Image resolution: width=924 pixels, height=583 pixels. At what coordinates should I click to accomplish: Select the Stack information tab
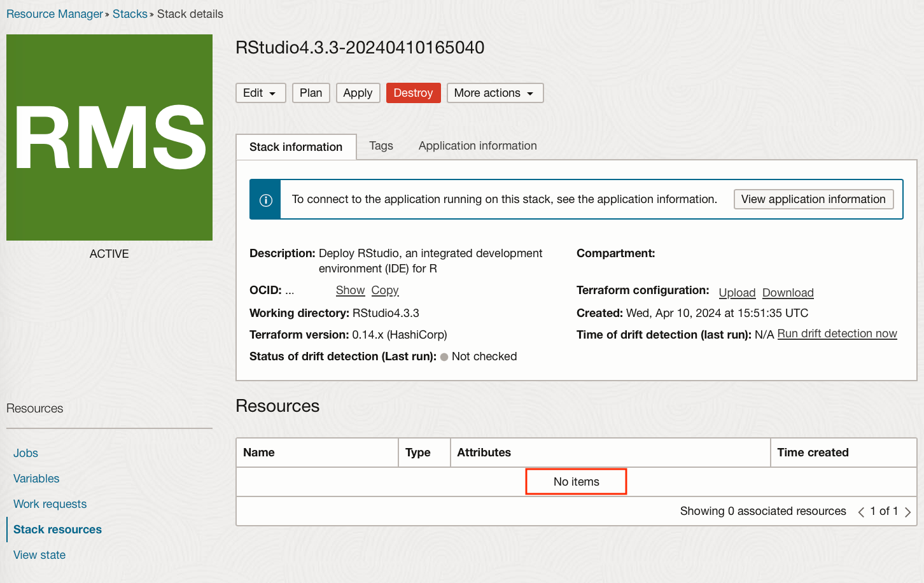coord(296,147)
